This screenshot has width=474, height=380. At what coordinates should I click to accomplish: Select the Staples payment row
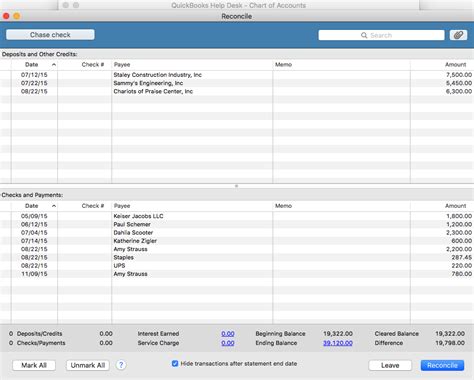tap(237, 257)
